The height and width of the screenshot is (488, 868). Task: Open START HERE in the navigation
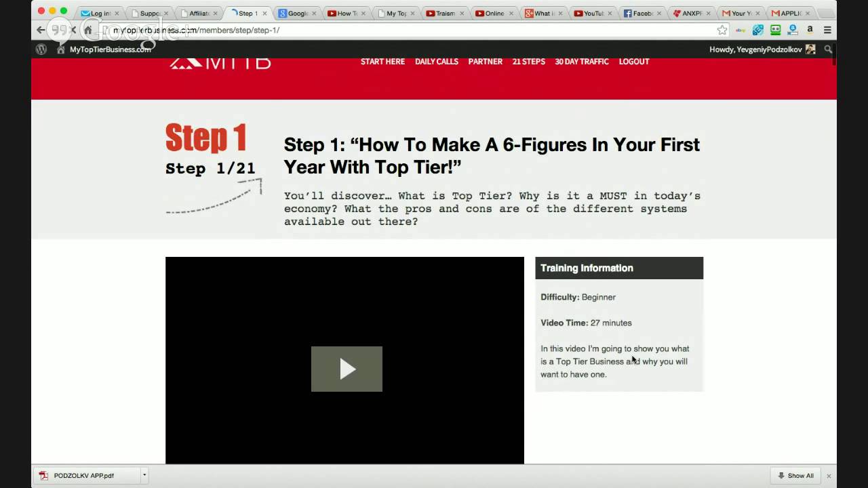pos(382,62)
